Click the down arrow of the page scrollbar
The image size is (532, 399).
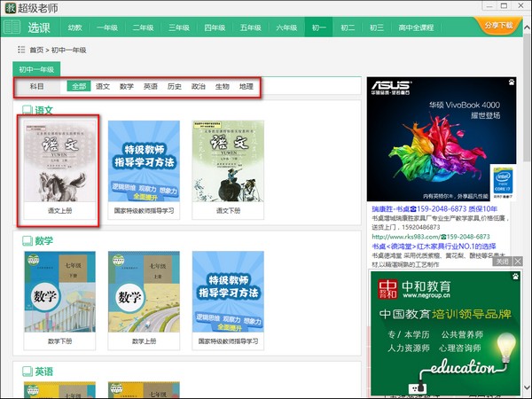click(527, 387)
